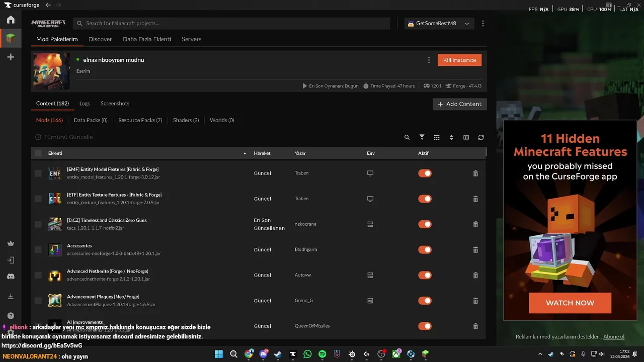Toggle off the TaCZ Zero Guns mod
This screenshot has height=362, width=644.
(x=425, y=224)
